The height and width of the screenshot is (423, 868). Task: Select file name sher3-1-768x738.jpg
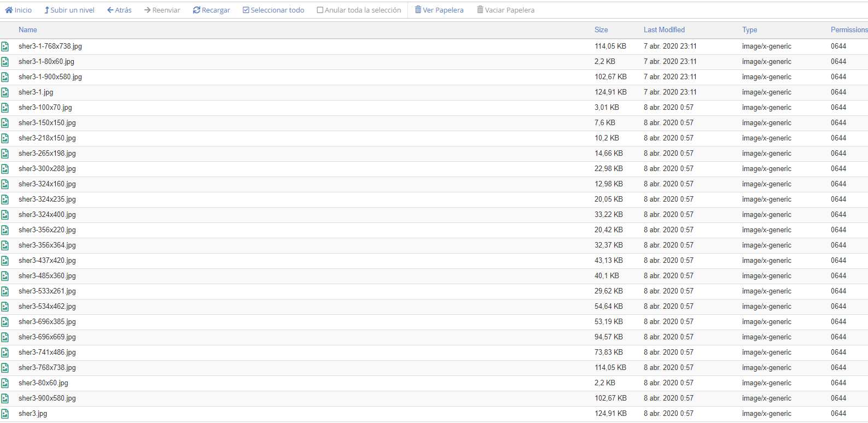(50, 46)
